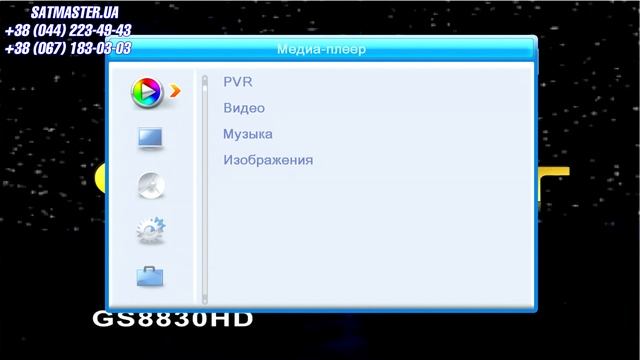Open the satellite dish installation icon
The image size is (640, 360).
(151, 185)
